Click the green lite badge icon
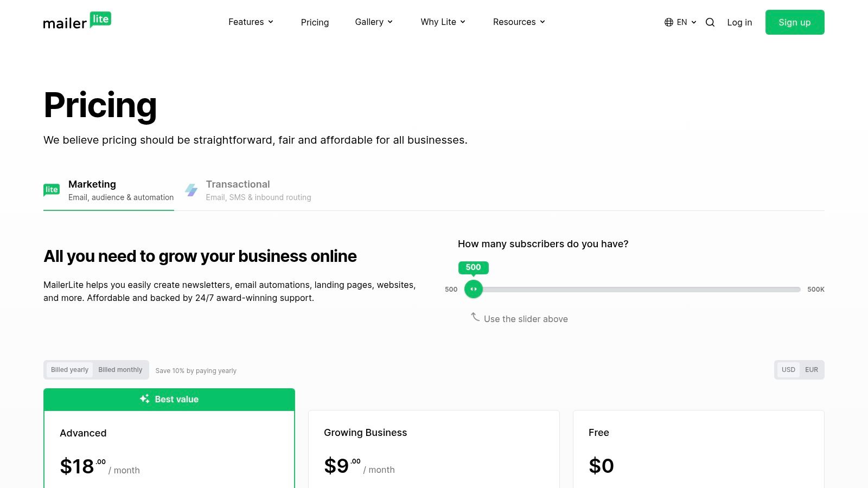868x488 pixels. [x=52, y=190]
